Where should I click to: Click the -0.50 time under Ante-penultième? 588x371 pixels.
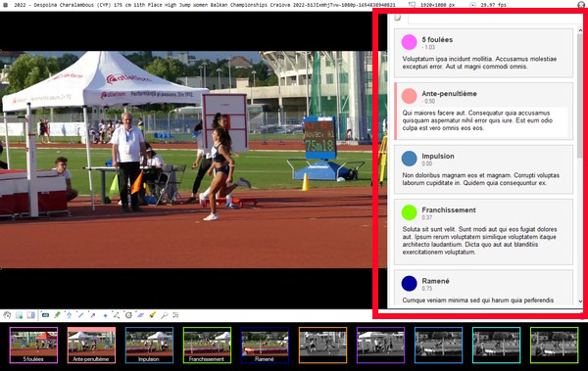(x=428, y=101)
